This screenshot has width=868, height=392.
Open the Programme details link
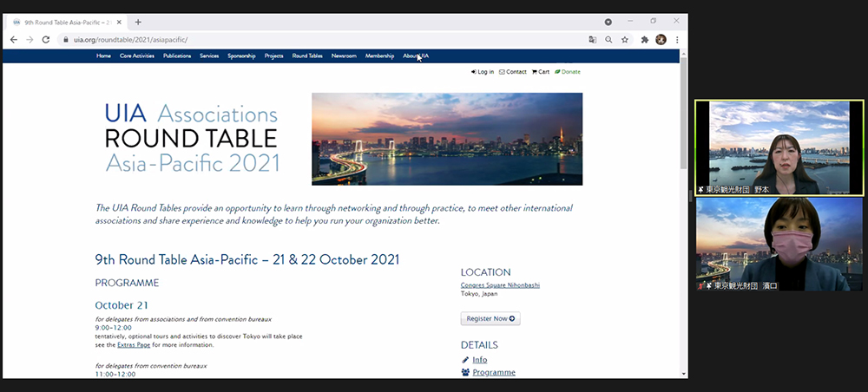(494, 373)
